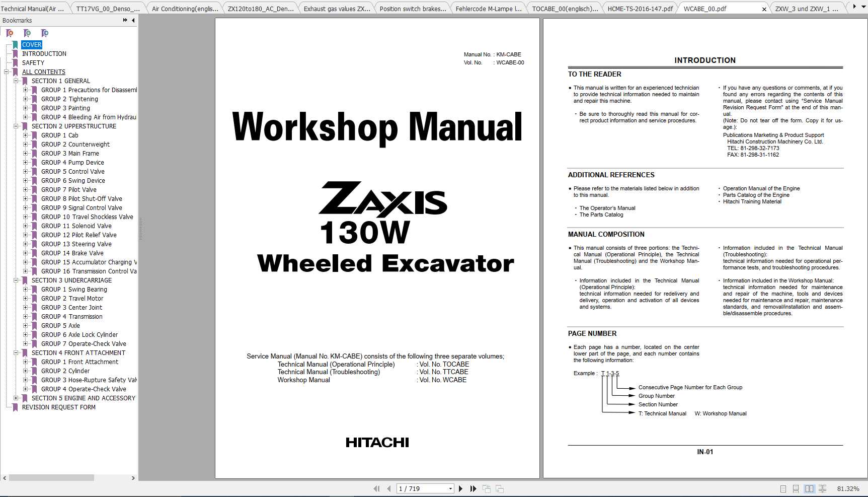
Task: Click the previous view snapshot icon
Action: click(487, 488)
